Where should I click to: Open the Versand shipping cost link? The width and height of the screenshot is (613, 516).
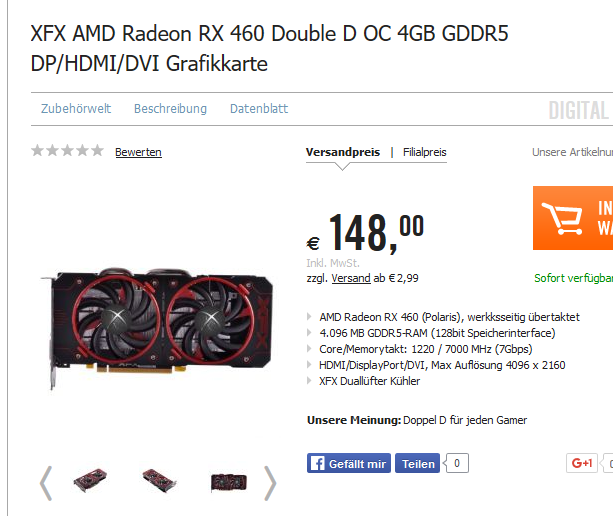351,278
